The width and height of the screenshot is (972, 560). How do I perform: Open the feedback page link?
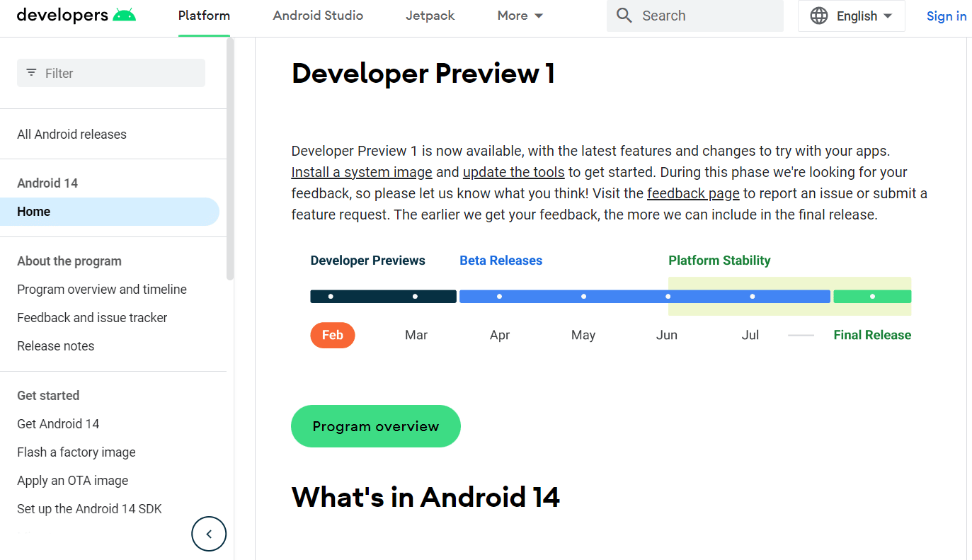(x=693, y=193)
